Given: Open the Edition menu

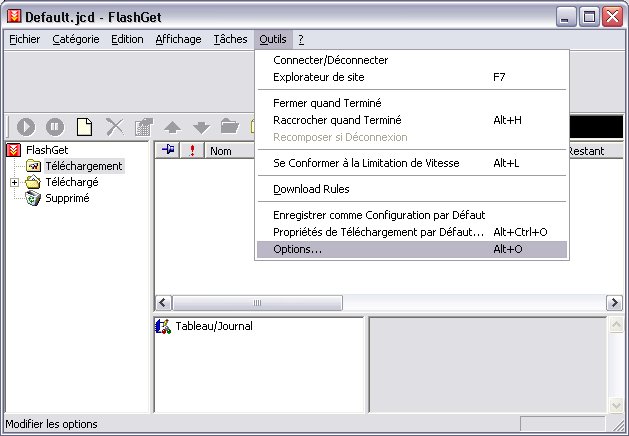Looking at the screenshot, I should click(127, 39).
